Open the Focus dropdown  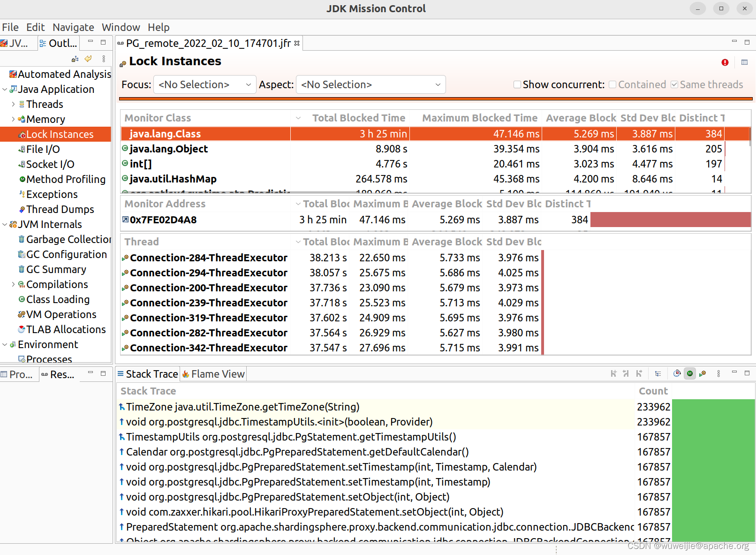(205, 84)
